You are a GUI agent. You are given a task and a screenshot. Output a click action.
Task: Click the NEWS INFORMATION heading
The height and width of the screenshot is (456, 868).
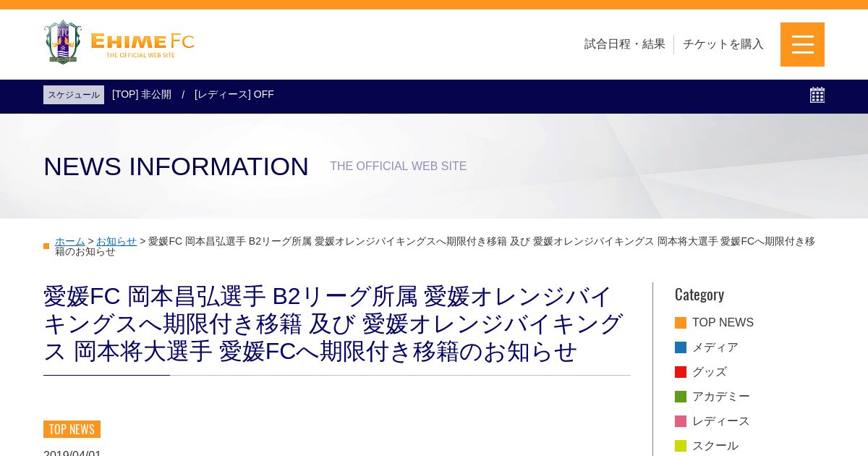pyautogui.click(x=176, y=166)
